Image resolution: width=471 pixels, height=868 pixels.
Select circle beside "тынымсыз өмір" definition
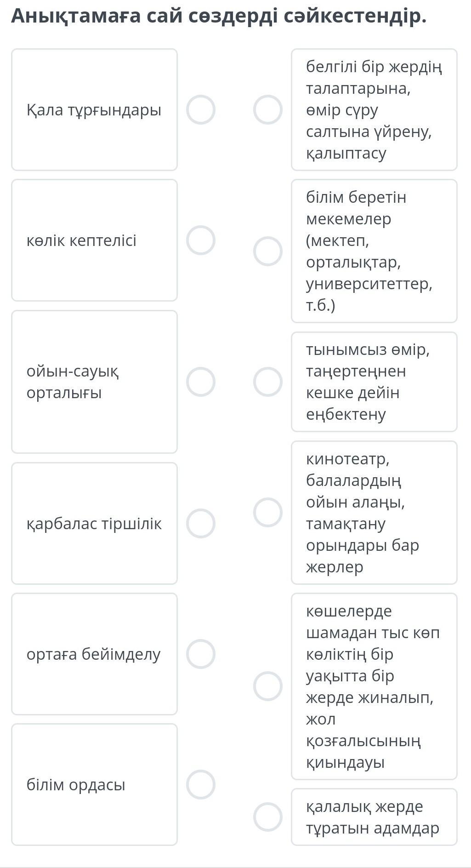click(268, 382)
